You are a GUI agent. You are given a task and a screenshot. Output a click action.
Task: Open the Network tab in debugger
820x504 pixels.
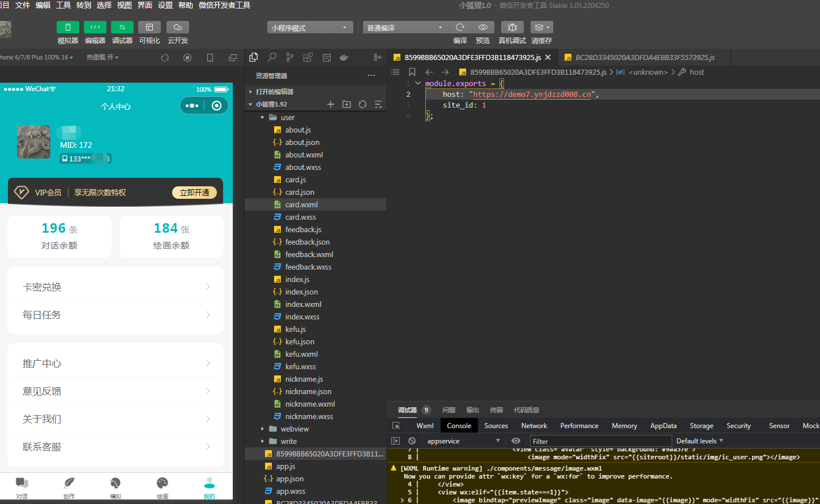[x=534, y=426]
